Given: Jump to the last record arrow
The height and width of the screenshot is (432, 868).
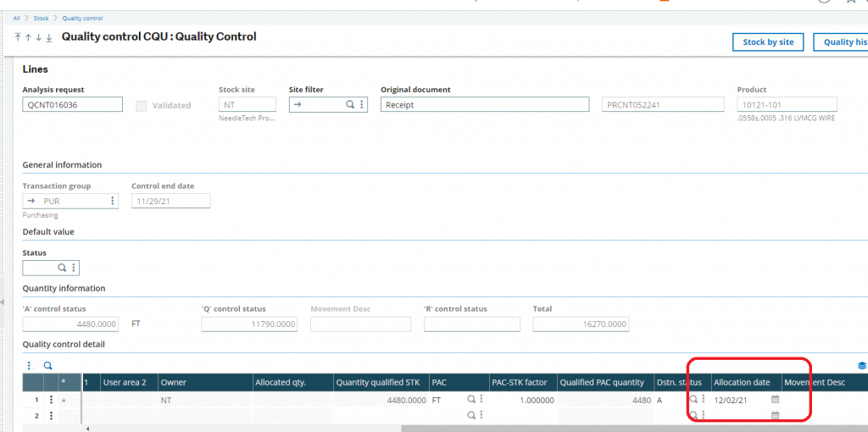Looking at the screenshot, I should pyautogui.click(x=48, y=37).
